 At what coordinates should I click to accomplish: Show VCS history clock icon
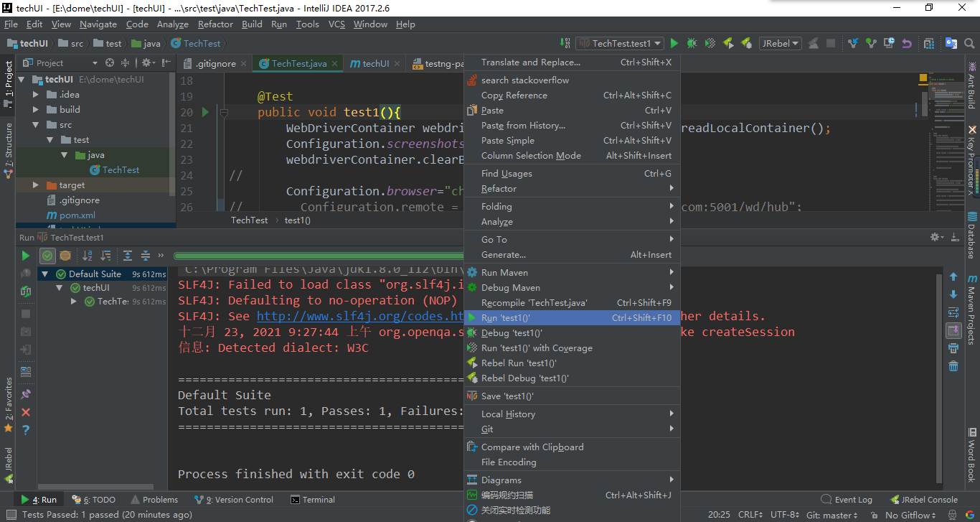coord(889,43)
